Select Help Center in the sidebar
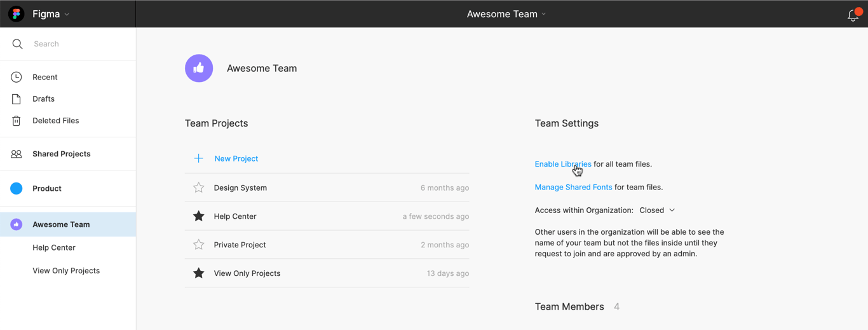The height and width of the screenshot is (330, 868). coord(54,248)
